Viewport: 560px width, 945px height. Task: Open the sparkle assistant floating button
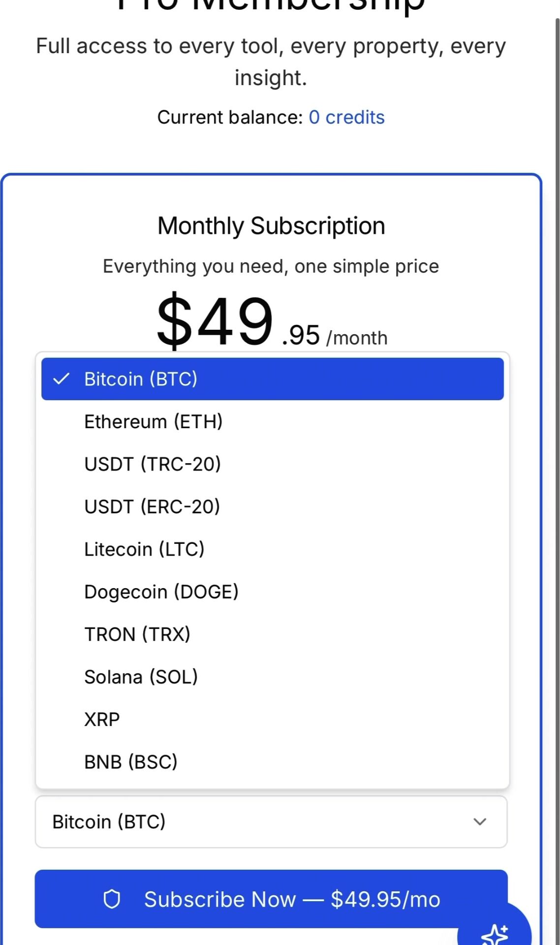pyautogui.click(x=495, y=930)
